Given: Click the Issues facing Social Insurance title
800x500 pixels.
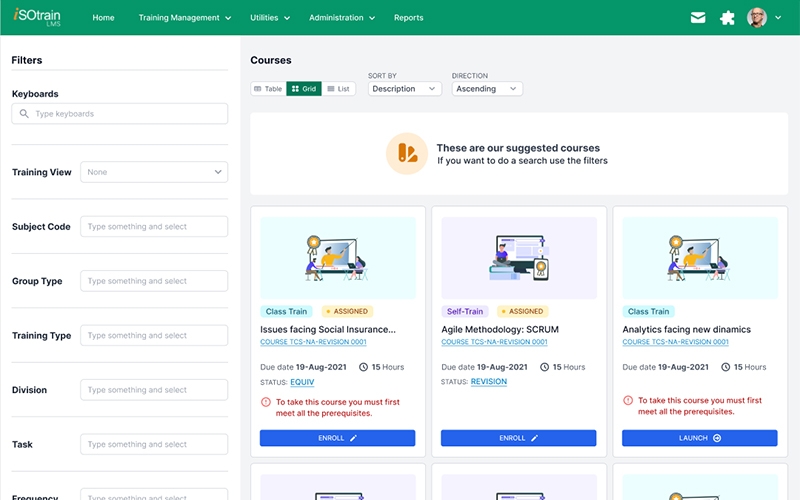Looking at the screenshot, I should click(x=328, y=330).
